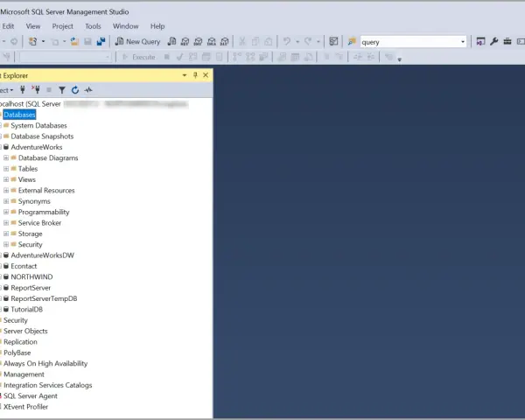Expand the External Resources node

coord(6,190)
